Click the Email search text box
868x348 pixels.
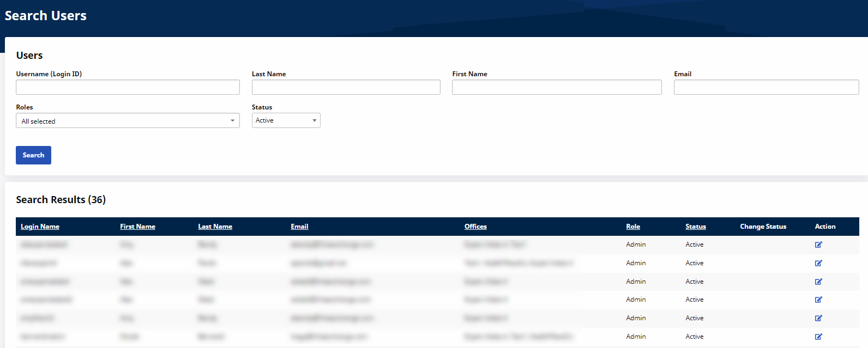pyautogui.click(x=766, y=87)
